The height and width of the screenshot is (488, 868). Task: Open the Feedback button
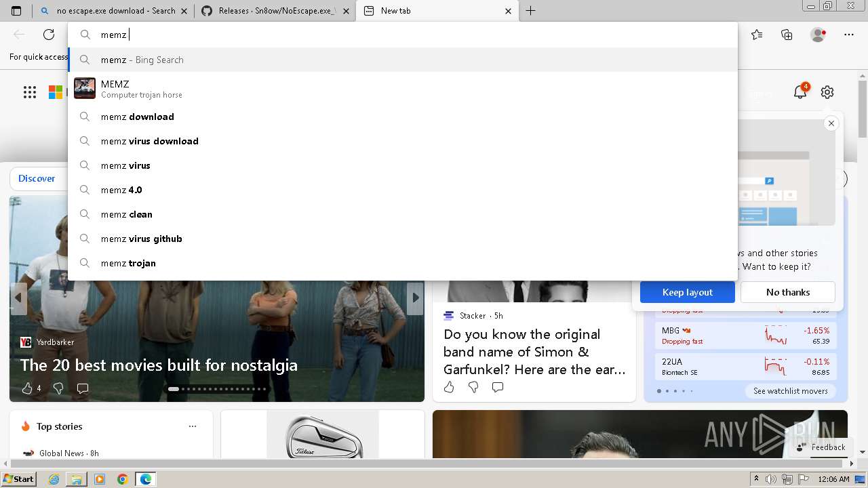[821, 447]
